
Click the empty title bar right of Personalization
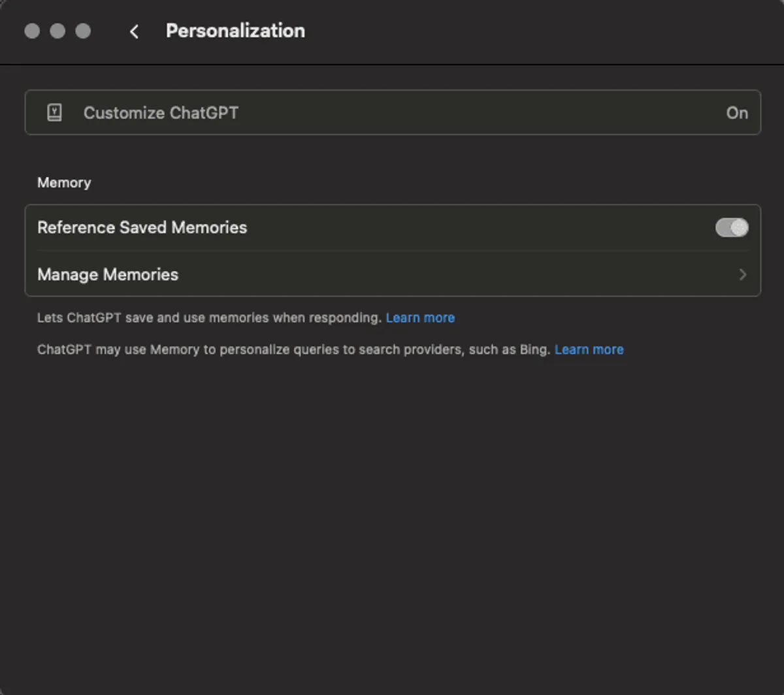point(523,31)
